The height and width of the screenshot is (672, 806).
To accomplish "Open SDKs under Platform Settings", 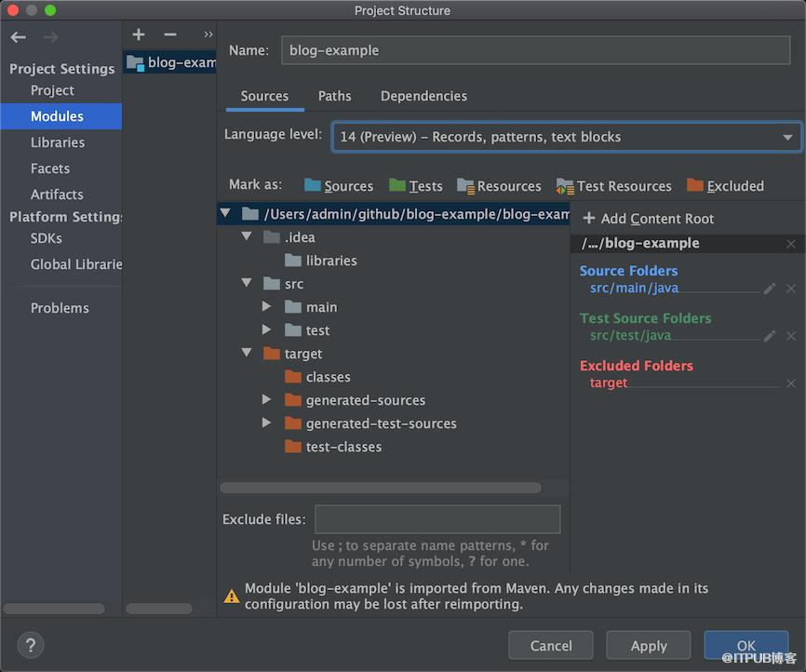I will [47, 238].
